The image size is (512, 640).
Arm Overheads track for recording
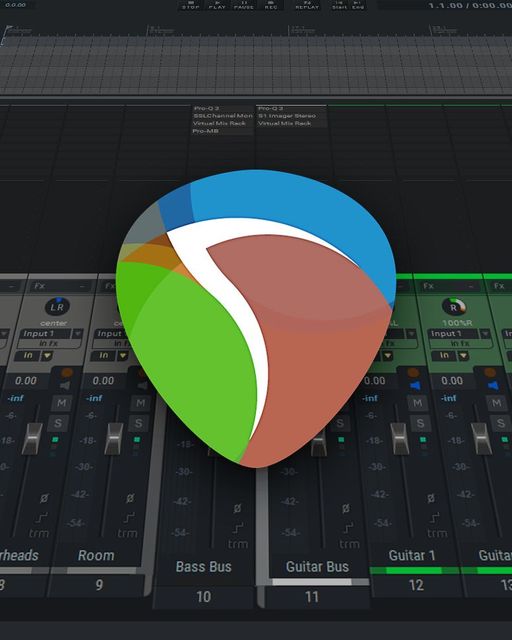pyautogui.click(x=67, y=372)
